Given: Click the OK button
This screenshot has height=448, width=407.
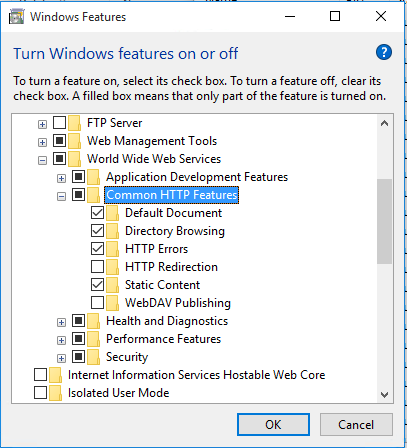Looking at the screenshot, I should coord(273,425).
